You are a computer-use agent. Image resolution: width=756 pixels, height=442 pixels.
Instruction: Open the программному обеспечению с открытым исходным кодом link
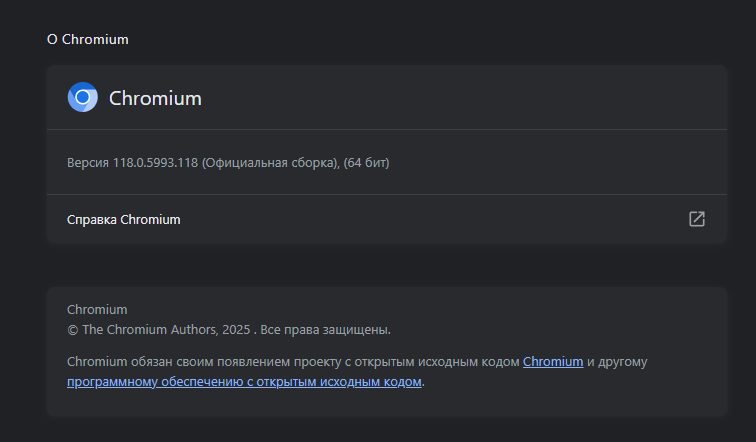tap(245, 381)
